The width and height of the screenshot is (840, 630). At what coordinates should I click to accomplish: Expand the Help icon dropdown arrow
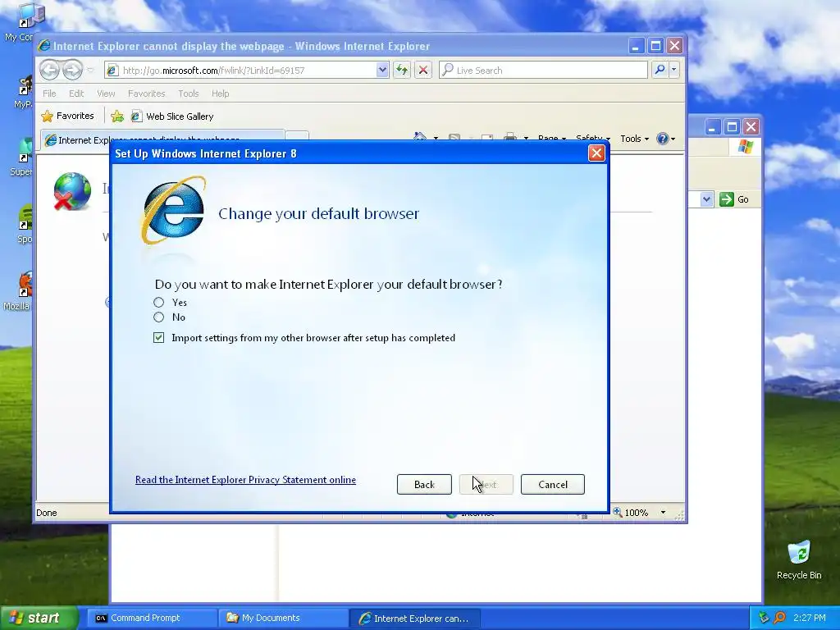pos(673,139)
